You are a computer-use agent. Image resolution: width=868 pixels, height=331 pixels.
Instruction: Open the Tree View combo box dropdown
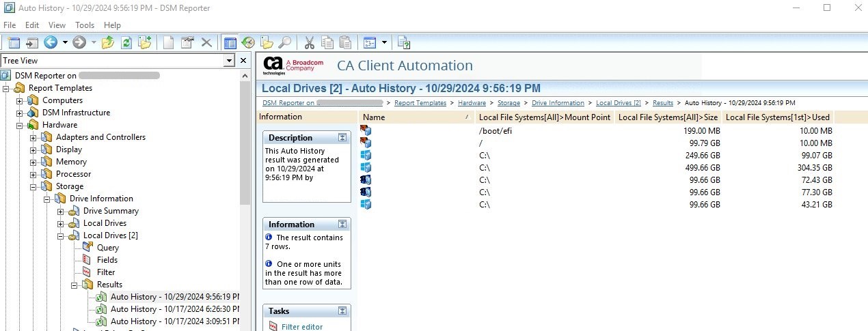point(229,61)
